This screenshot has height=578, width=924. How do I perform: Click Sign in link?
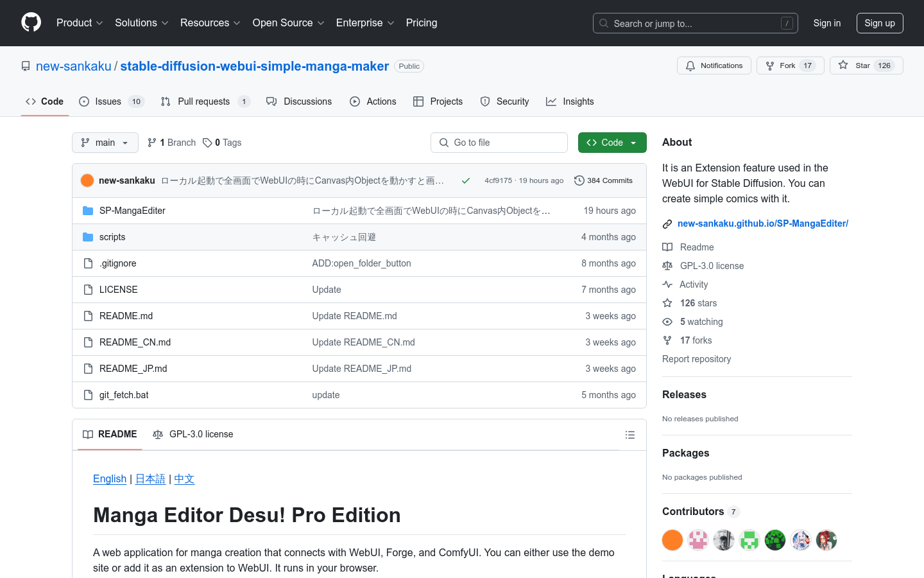[826, 23]
